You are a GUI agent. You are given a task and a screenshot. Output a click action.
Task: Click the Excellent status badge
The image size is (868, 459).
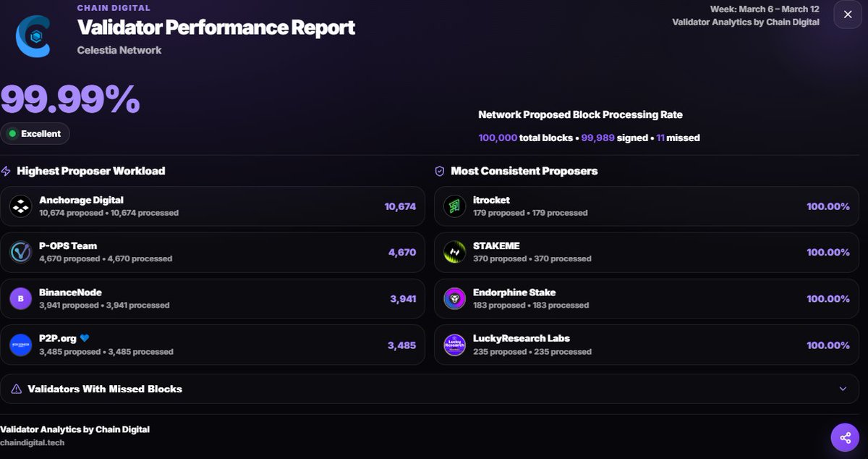[x=35, y=134]
